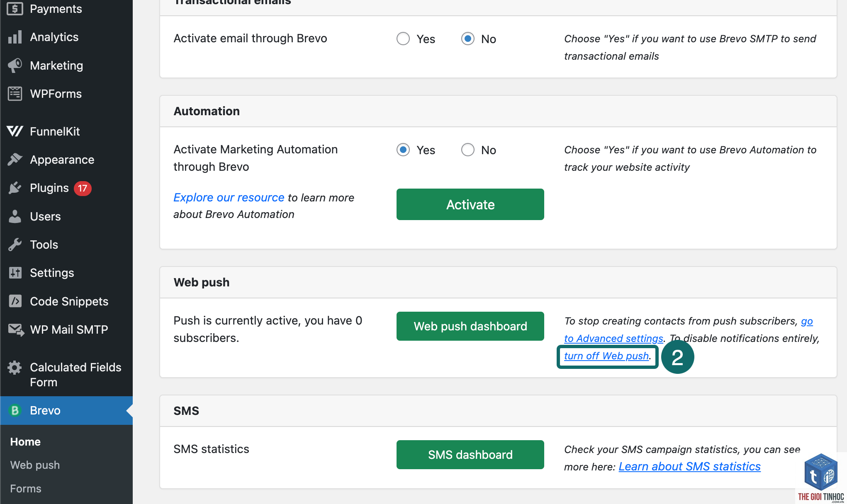Select No for Marketing Automation
This screenshot has width=847, height=504.
(x=468, y=150)
